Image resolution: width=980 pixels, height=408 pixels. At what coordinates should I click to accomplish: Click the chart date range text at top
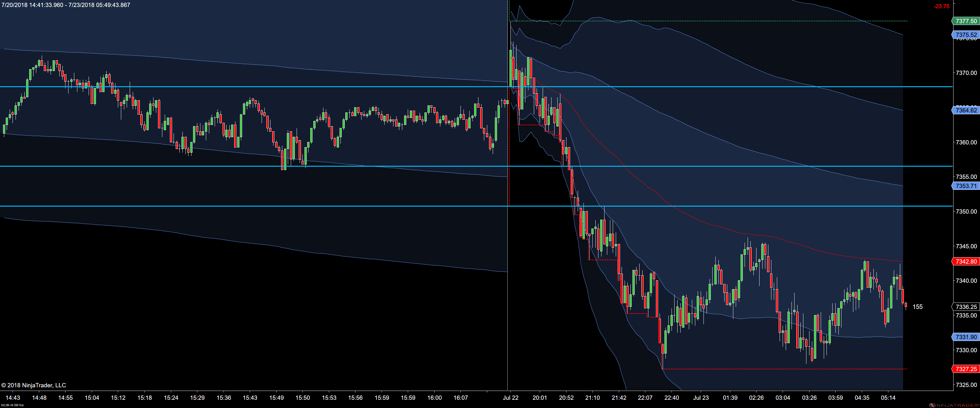click(65, 5)
